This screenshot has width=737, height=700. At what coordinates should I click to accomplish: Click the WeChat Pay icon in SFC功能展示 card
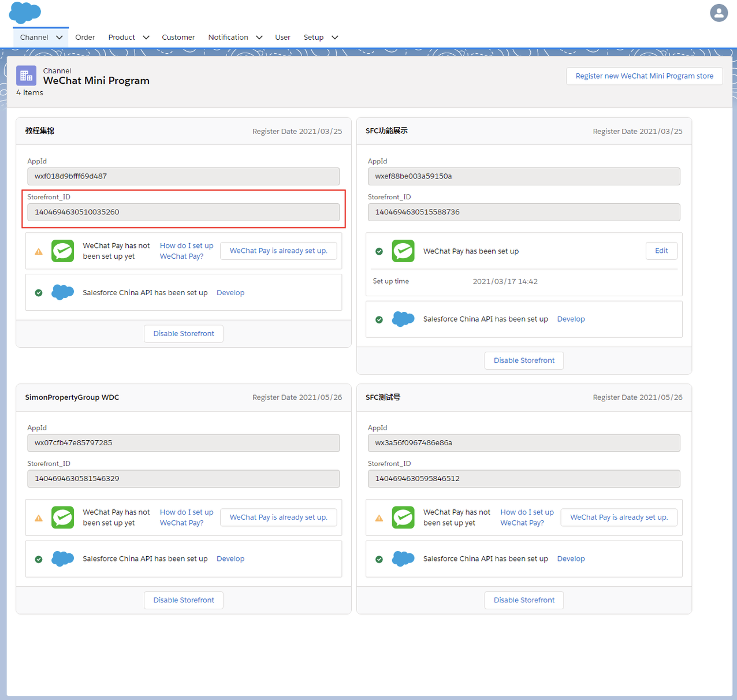[403, 251]
